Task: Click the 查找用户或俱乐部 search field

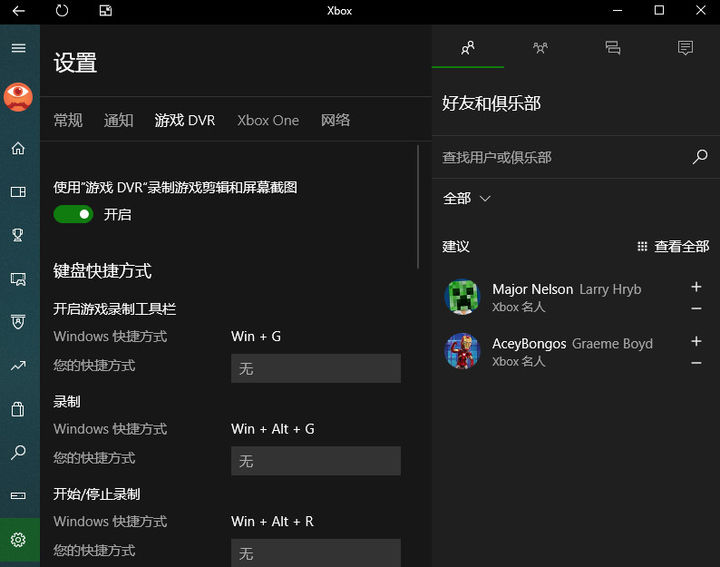Action: pos(560,157)
